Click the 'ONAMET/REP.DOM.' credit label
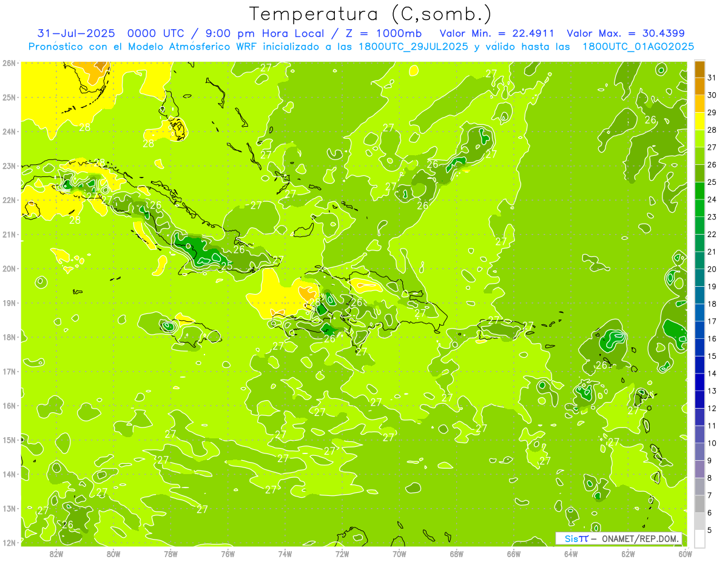 (x=641, y=538)
